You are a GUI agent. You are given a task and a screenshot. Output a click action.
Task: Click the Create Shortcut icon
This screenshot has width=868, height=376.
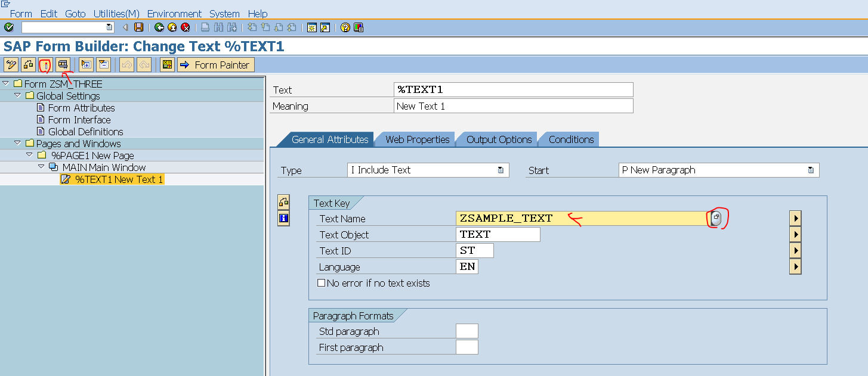coord(325,27)
